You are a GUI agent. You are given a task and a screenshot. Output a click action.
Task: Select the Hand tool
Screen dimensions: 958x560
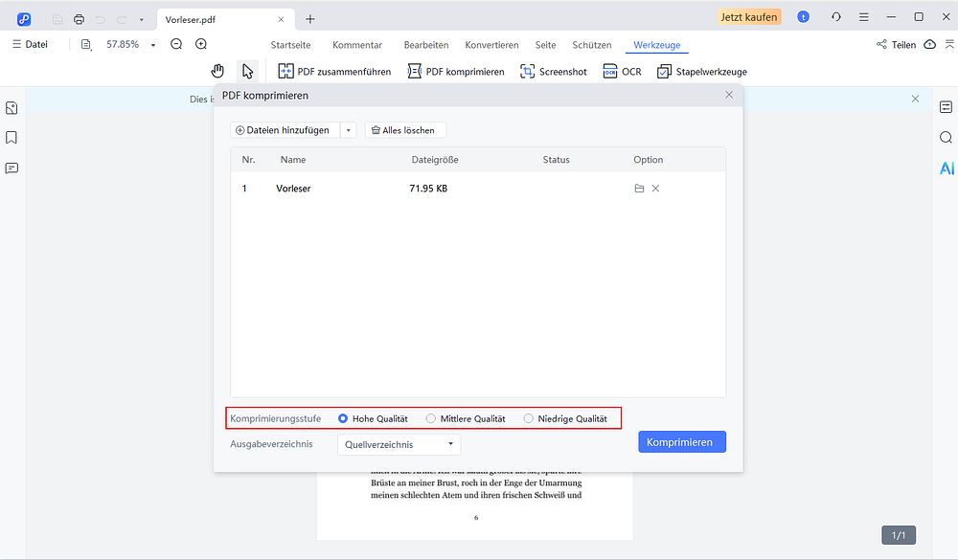(217, 72)
